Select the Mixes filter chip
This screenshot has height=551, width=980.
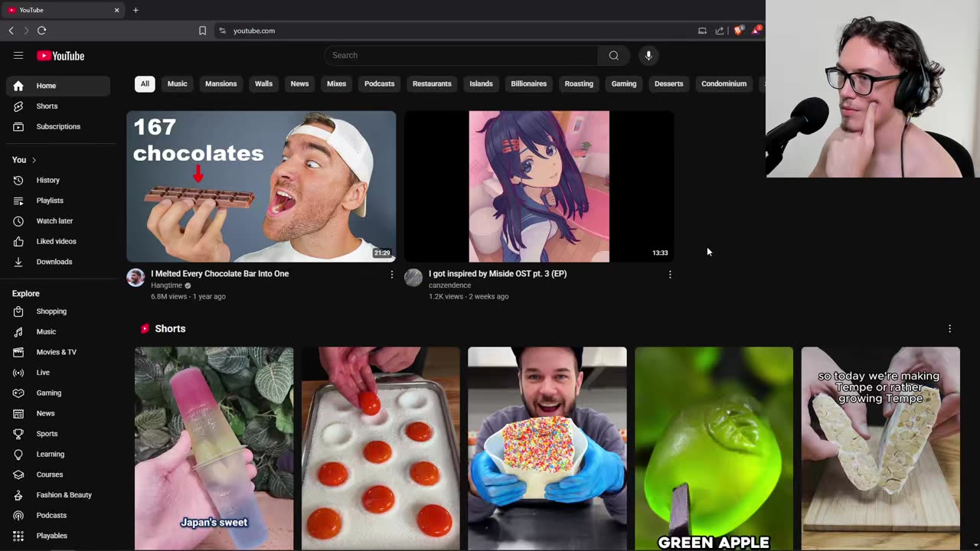(x=336, y=83)
